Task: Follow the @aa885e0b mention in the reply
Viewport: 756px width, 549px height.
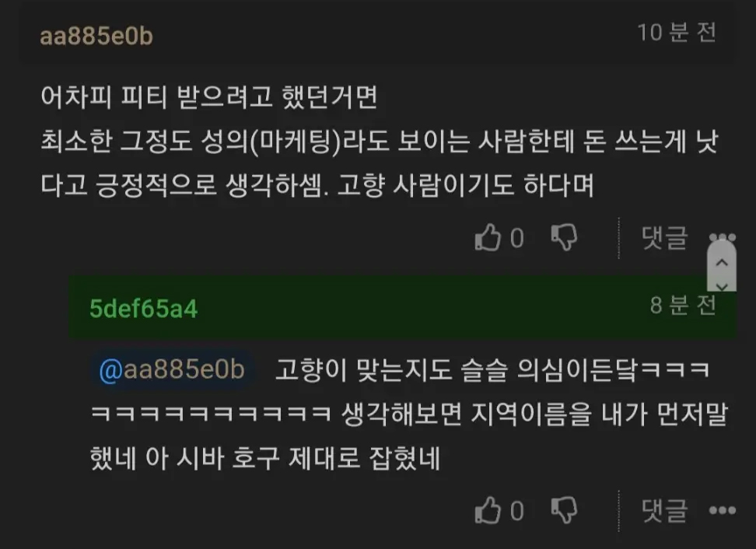Action: [172, 370]
